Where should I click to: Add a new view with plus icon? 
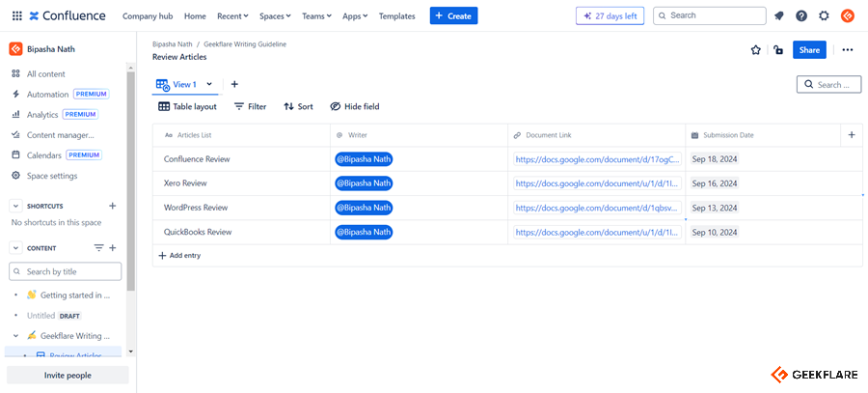click(234, 84)
